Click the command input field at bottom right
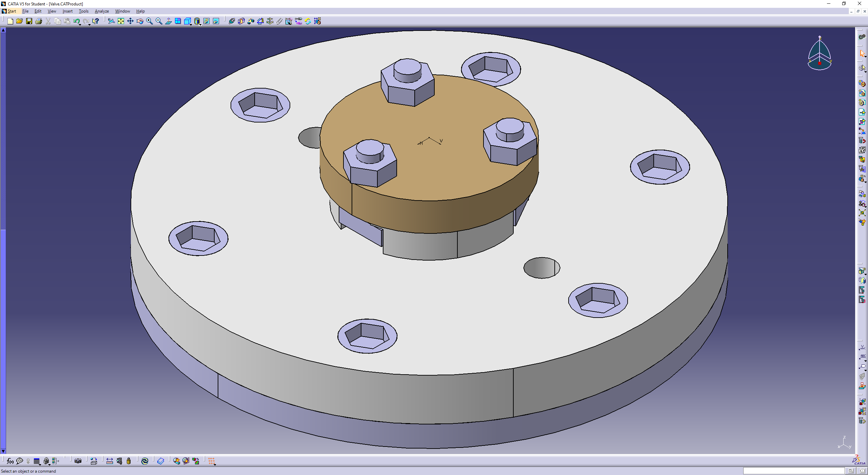 click(x=793, y=471)
